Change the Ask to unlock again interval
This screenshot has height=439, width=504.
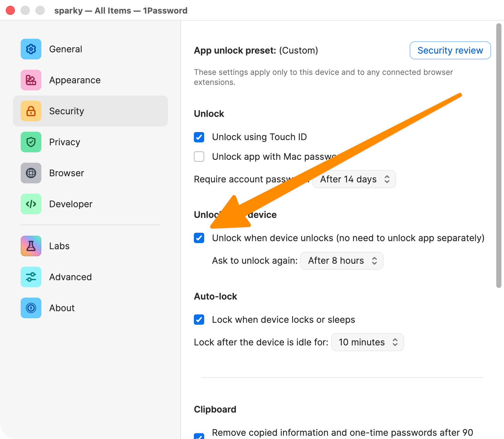click(341, 260)
